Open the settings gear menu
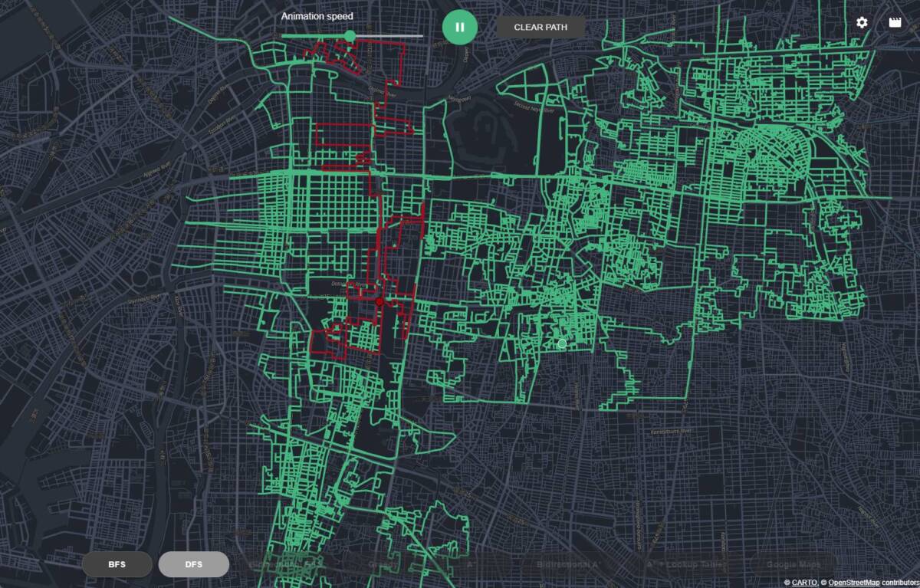The width and height of the screenshot is (920, 588). pyautogui.click(x=862, y=22)
